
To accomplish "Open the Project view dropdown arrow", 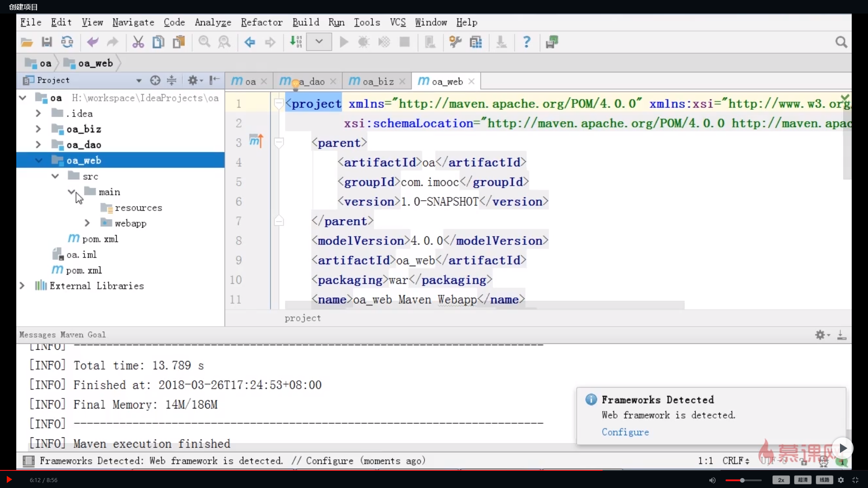I will tap(139, 81).
